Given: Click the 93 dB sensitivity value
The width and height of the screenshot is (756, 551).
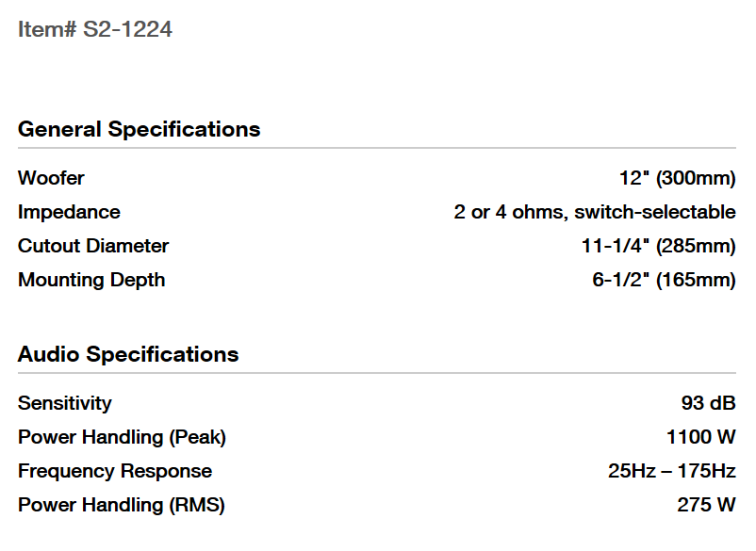Looking at the screenshot, I should pyautogui.click(x=708, y=403).
